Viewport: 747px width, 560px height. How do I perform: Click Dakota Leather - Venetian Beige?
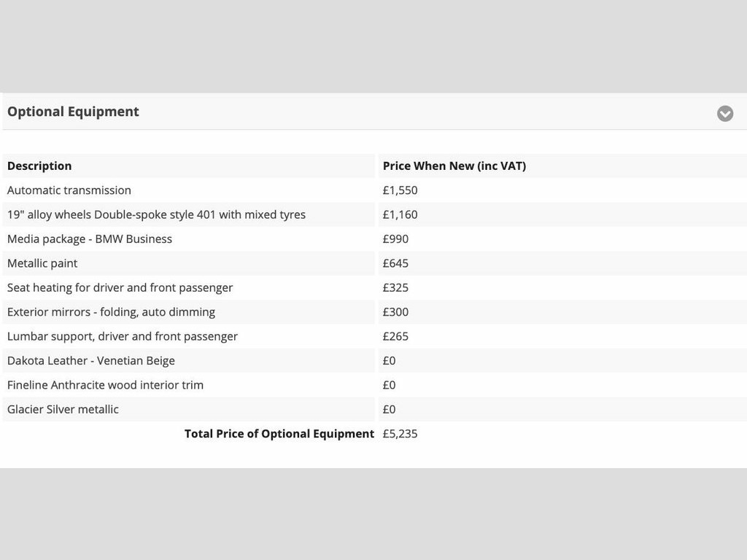pos(91,360)
